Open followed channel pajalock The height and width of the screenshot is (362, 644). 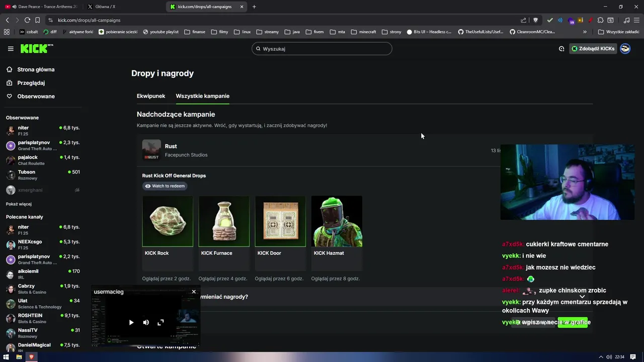pyautogui.click(x=43, y=160)
